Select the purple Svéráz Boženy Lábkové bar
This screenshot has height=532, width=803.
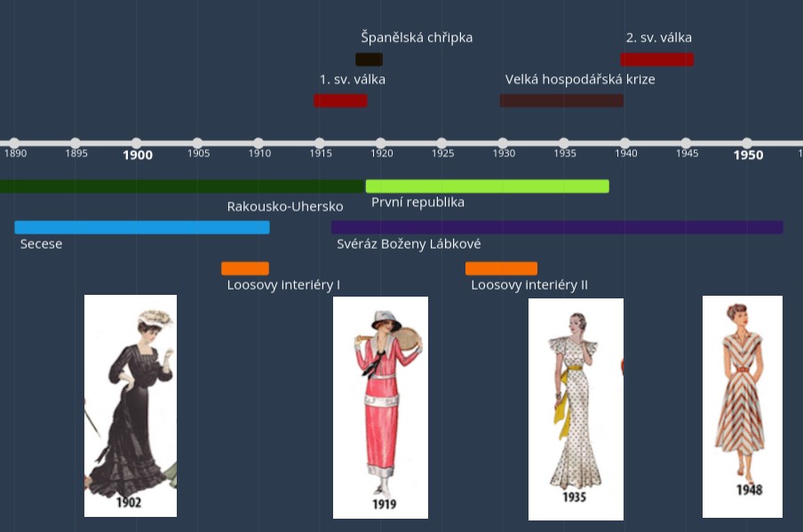click(557, 227)
